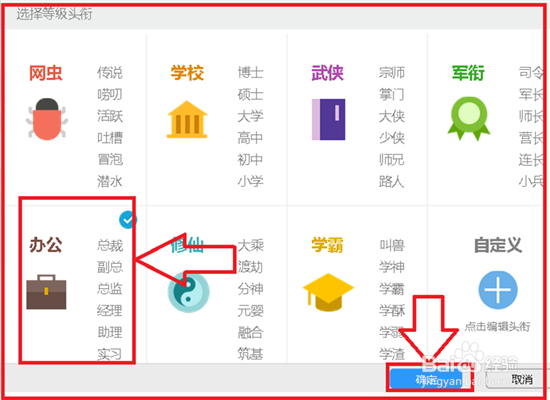Click the 学神 title text
550x400 pixels.
coord(392,267)
